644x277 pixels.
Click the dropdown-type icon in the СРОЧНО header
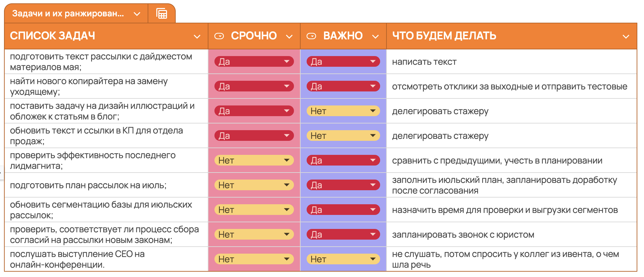[219, 36]
